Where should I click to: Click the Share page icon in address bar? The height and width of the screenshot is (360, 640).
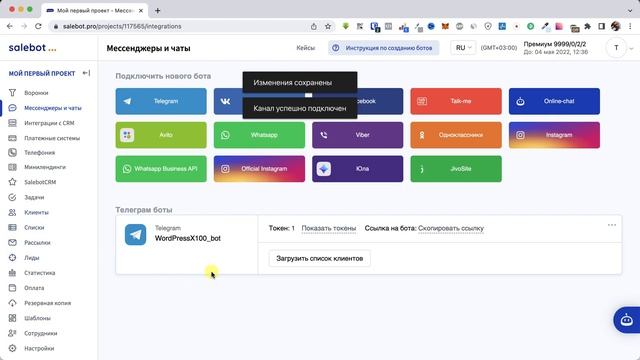[x=313, y=26]
